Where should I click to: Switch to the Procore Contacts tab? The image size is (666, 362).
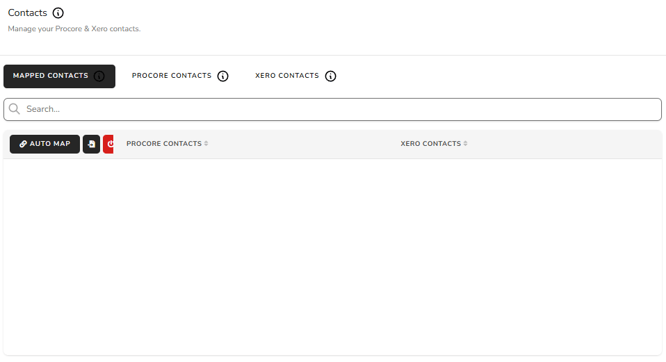(172, 76)
